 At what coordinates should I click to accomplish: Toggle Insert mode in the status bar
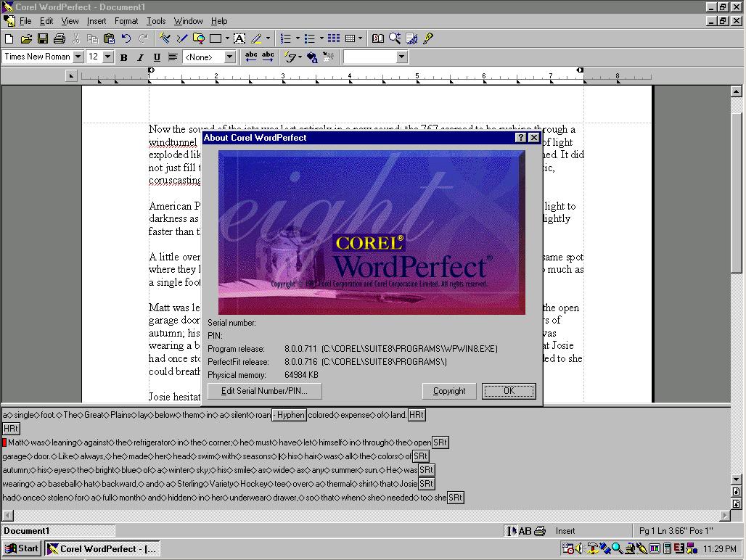(565, 531)
